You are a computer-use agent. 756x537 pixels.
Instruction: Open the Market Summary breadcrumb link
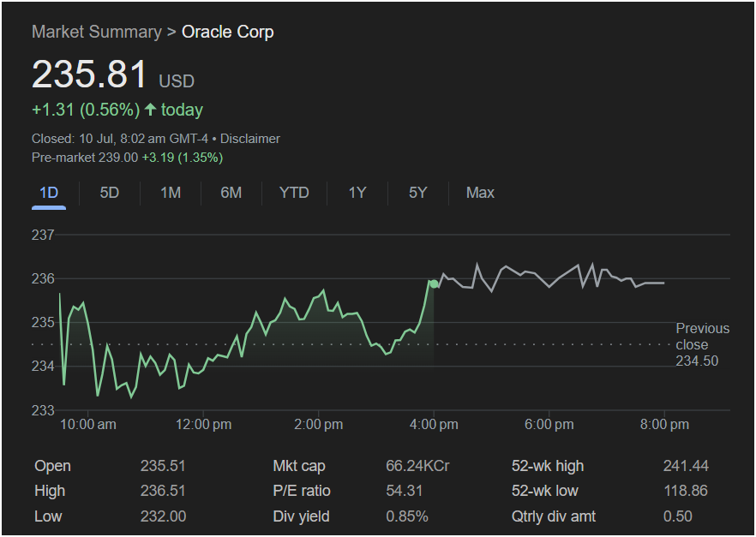tap(96, 32)
